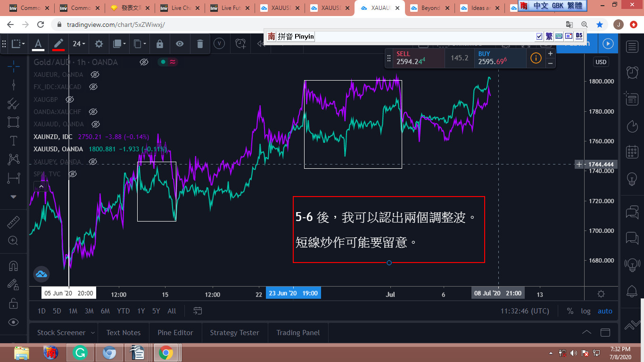This screenshot has height=362, width=644.
Task: Show the hidden XAUJPY, OANDA series
Action: (93, 162)
